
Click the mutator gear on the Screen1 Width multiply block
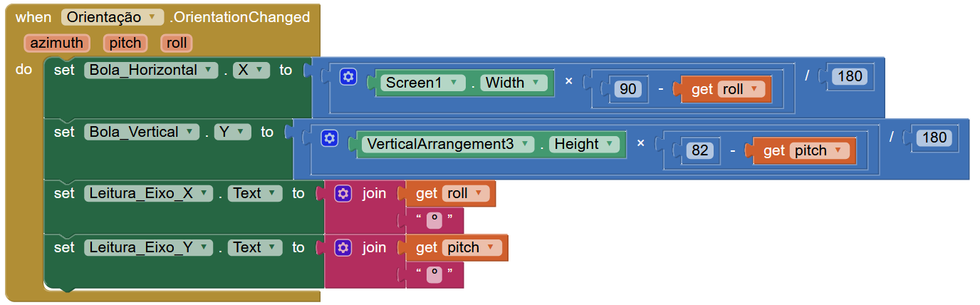click(348, 77)
